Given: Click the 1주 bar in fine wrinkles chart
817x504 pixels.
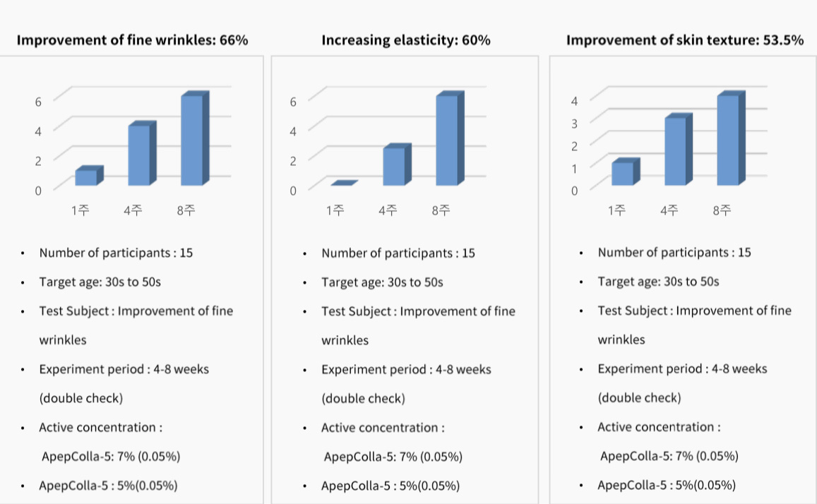Looking at the screenshot, I should tap(89, 176).
